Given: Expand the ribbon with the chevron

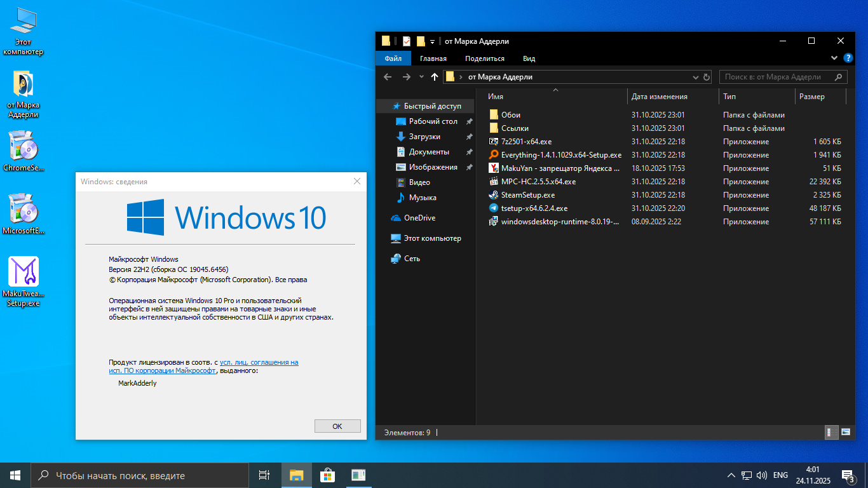Looking at the screenshot, I should 834,58.
